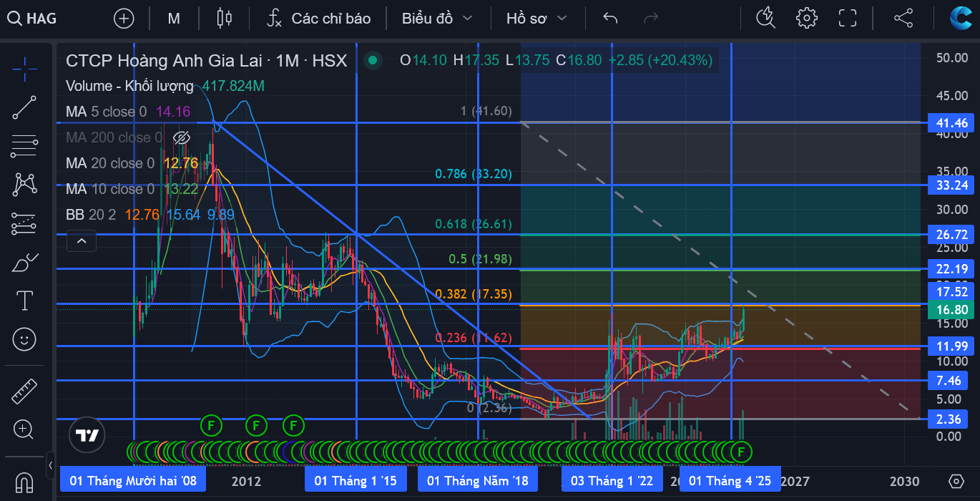Image resolution: width=980 pixels, height=501 pixels.
Task: Click the green market status dot indicator
Action: click(372, 61)
